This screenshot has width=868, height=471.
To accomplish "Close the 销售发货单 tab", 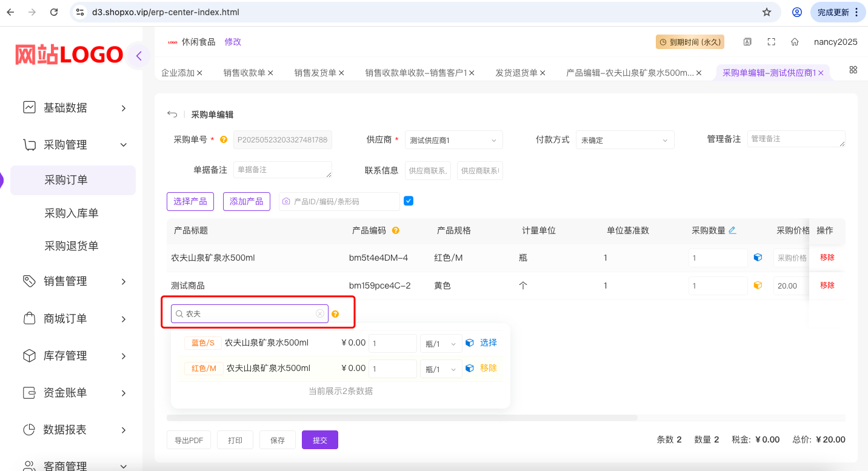I will click(341, 73).
